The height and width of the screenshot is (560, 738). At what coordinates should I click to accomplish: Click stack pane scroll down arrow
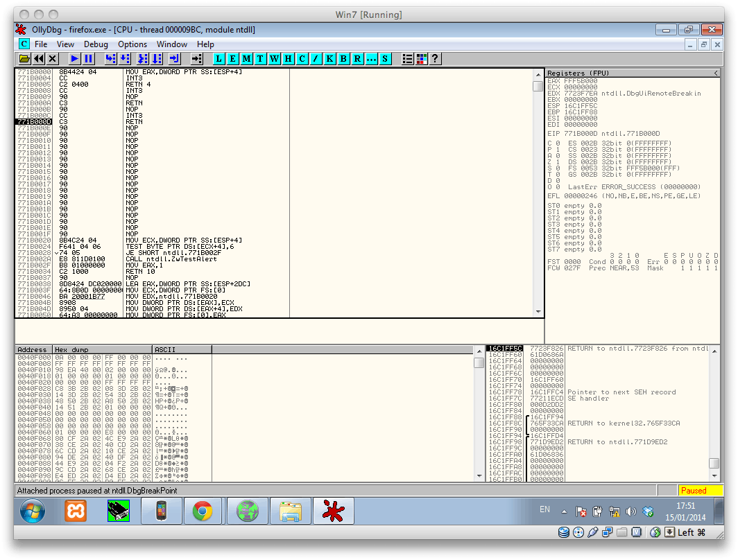714,476
